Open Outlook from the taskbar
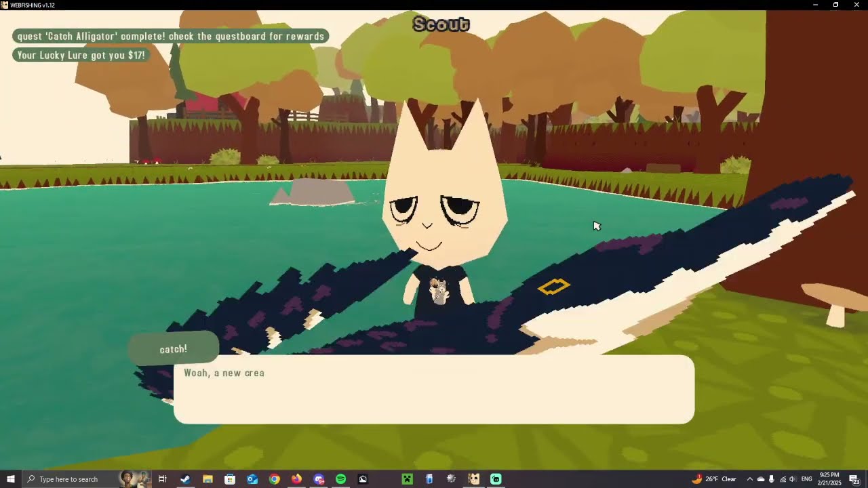This screenshot has height=488, width=868. click(x=252, y=479)
